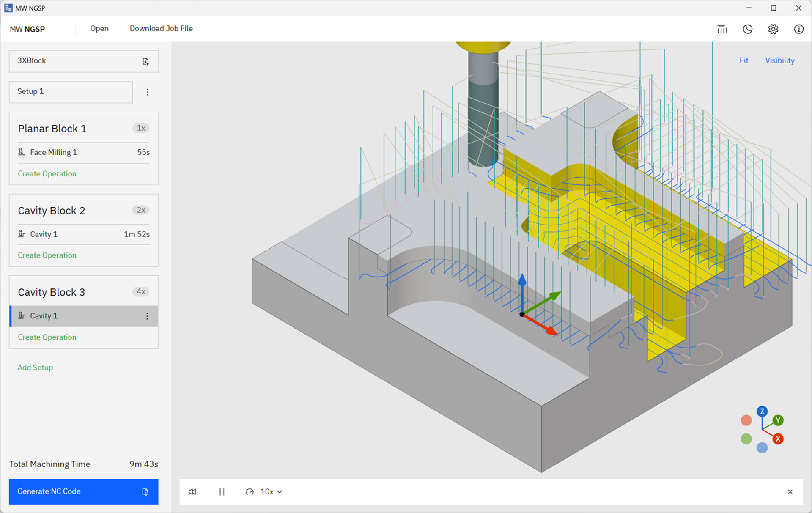Open the Visibility options

pyautogui.click(x=780, y=60)
